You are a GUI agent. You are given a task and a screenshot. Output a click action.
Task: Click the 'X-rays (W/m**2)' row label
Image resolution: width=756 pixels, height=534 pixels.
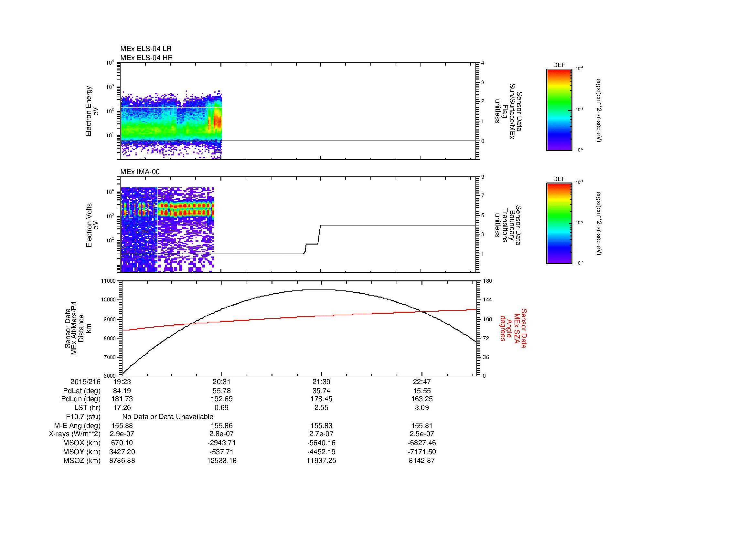(74, 434)
